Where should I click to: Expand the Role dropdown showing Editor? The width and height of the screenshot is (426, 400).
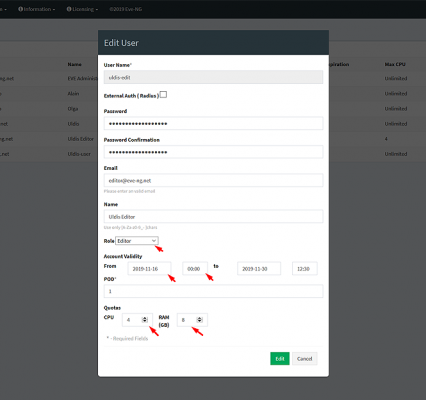click(x=137, y=241)
